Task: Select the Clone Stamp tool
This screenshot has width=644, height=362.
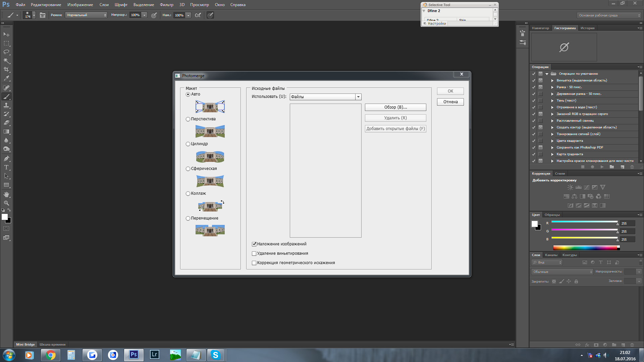Action: click(6, 105)
